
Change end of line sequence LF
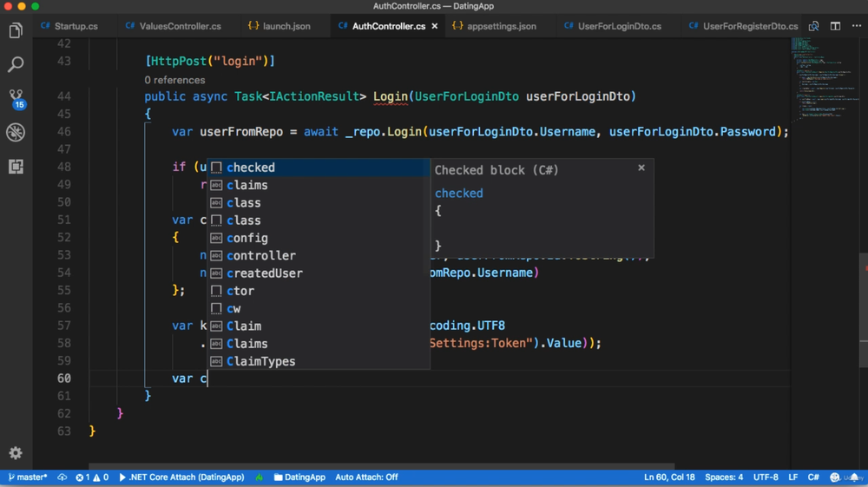pos(792,477)
